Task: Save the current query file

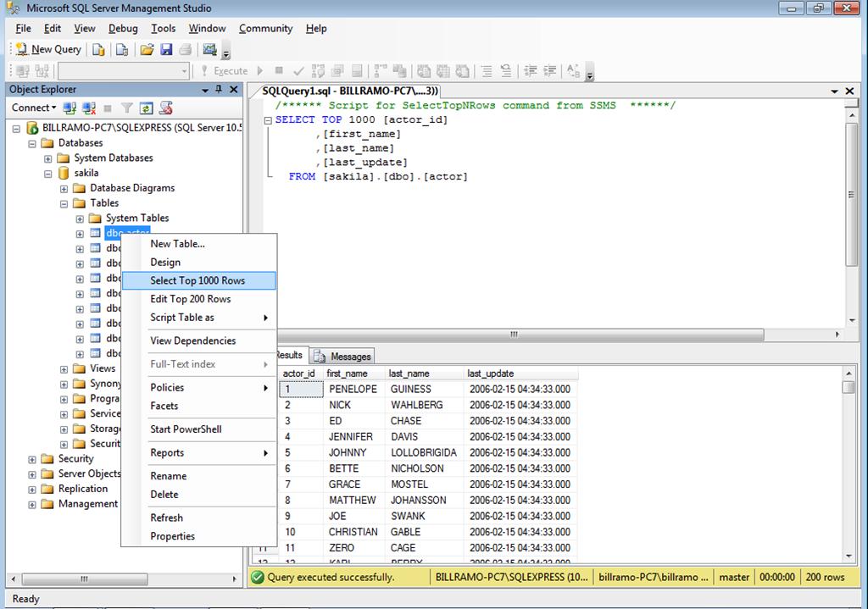Action: click(x=164, y=48)
